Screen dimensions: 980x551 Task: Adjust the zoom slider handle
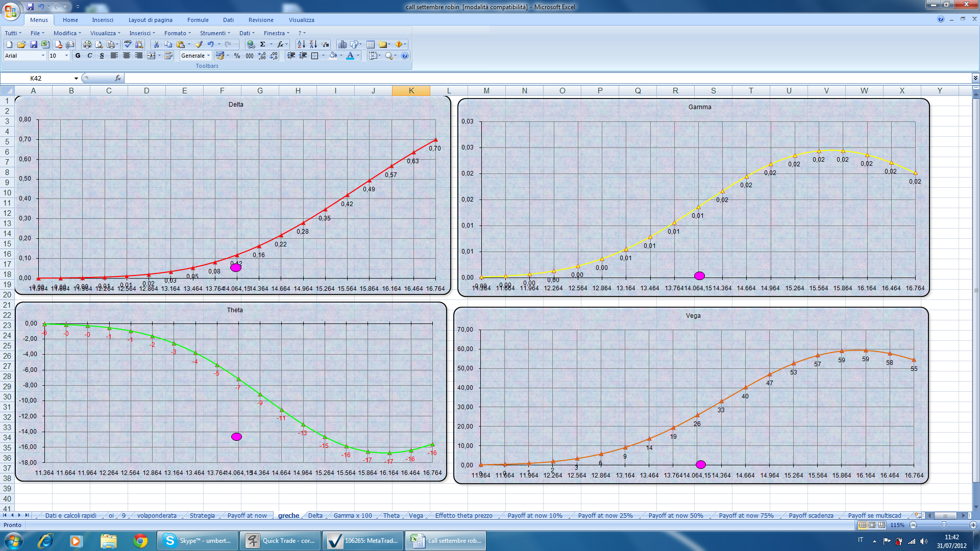tap(944, 525)
